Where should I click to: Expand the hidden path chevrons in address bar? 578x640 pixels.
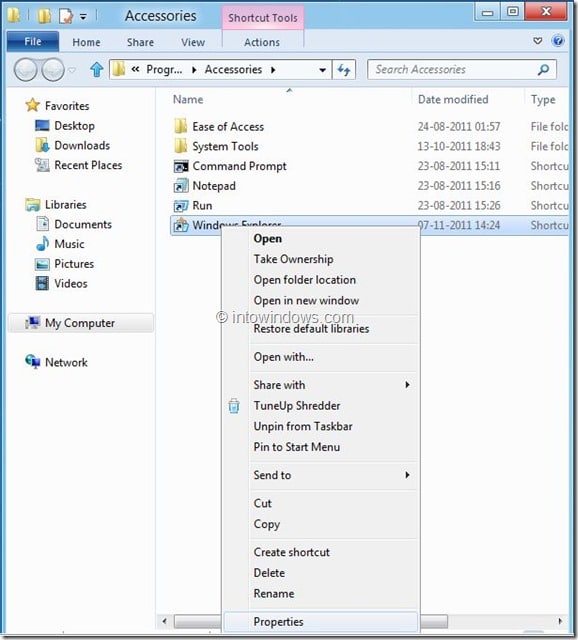tap(136, 70)
